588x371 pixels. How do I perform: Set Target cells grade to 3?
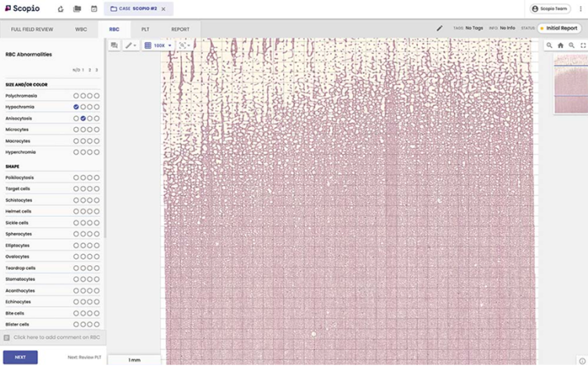coord(96,189)
